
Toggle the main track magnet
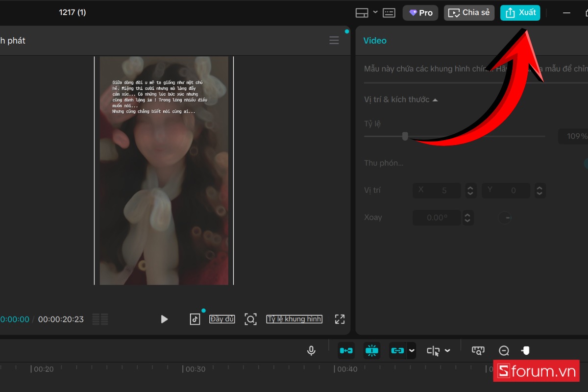(x=346, y=351)
